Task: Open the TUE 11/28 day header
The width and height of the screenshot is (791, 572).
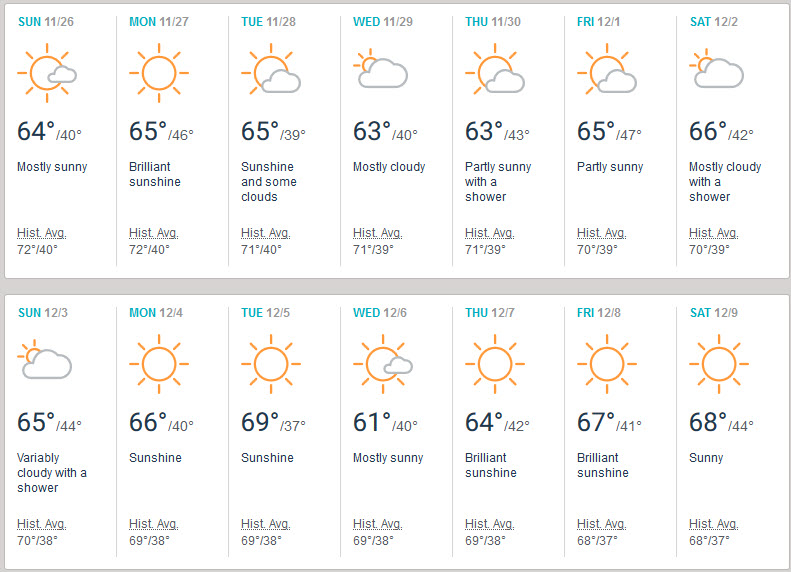Action: (270, 21)
